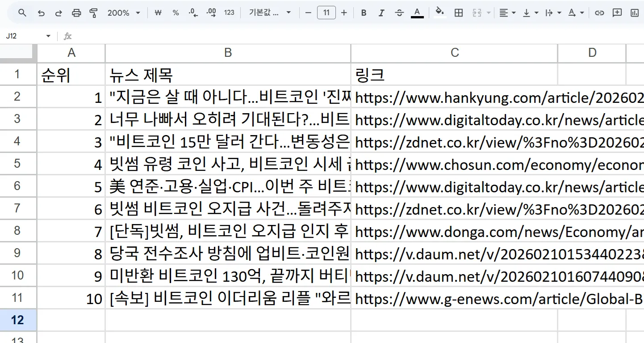Click the font size field showing 11
644x343 pixels.
326,13
